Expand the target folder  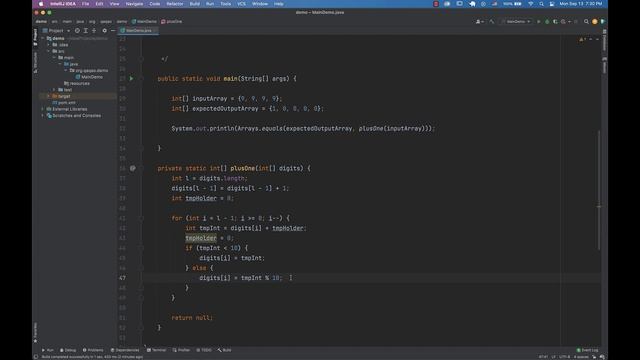[x=49, y=96]
